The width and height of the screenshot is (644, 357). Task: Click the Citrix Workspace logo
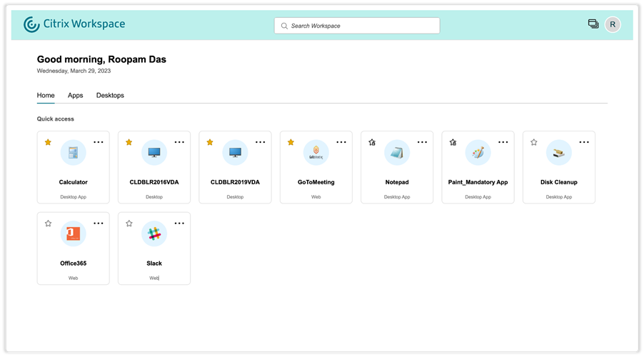tap(74, 24)
